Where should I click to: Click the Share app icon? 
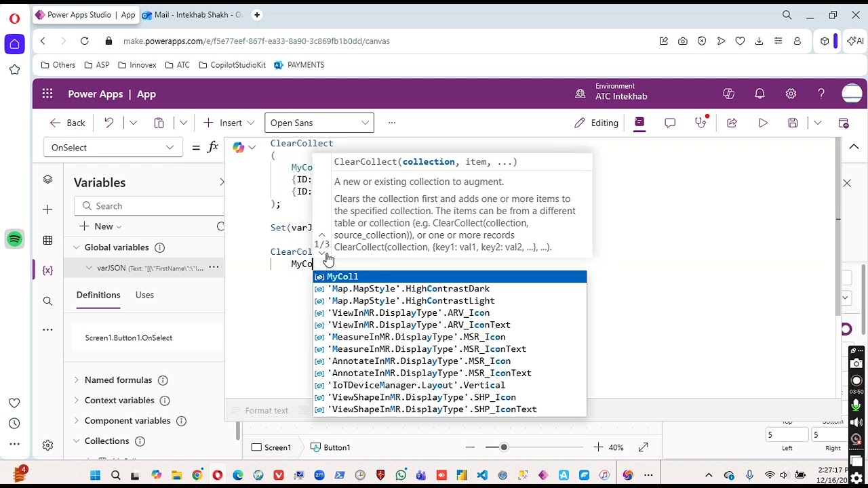pyautogui.click(x=732, y=123)
